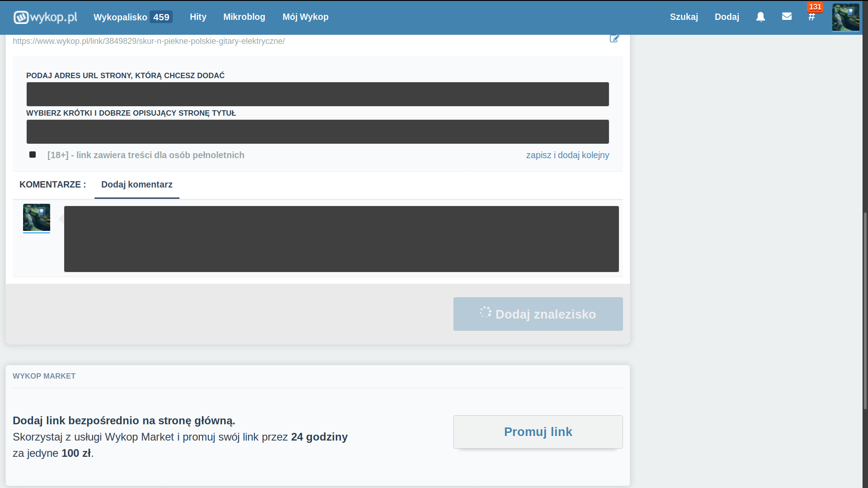868x488 pixels.
Task: Open user profile avatar in header
Action: coord(845,17)
